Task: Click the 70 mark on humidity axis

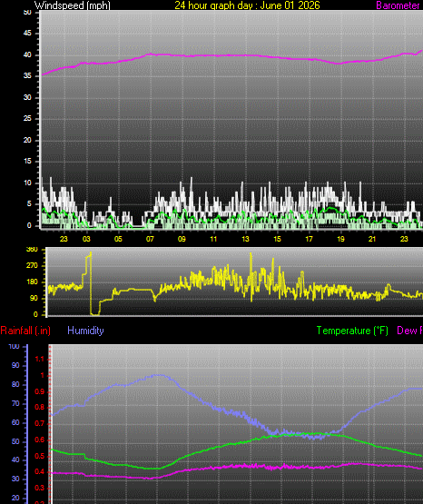Action: pyautogui.click(x=15, y=403)
